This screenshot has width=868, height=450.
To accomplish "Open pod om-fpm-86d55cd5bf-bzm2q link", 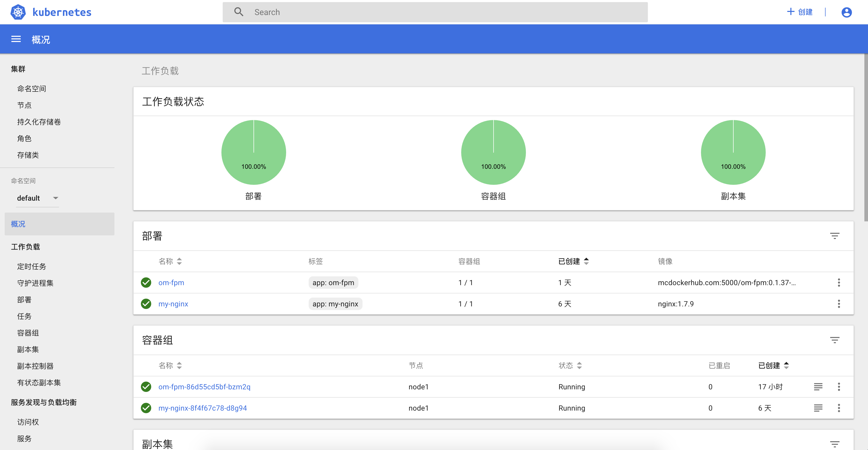I will click(204, 386).
